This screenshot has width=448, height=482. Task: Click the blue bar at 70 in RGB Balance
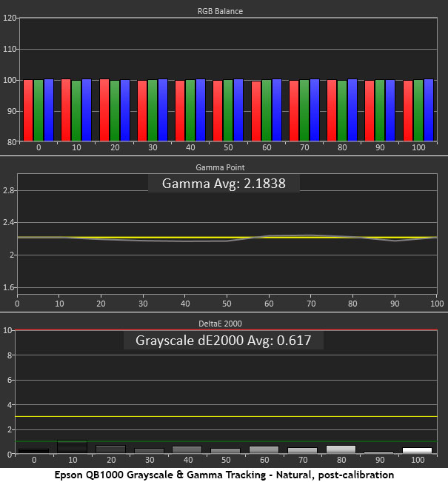pyautogui.click(x=315, y=110)
